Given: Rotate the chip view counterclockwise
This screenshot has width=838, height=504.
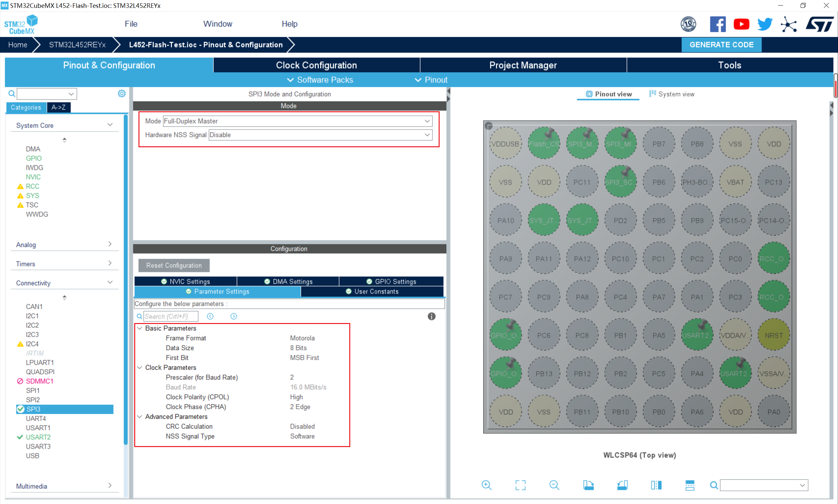Looking at the screenshot, I should tap(622, 485).
